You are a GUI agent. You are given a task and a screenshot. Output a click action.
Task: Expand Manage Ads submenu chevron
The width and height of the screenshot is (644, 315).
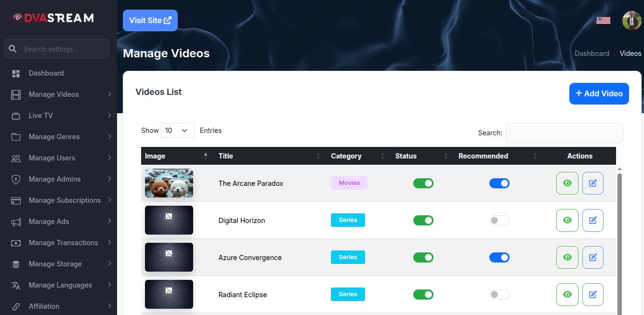tap(109, 222)
